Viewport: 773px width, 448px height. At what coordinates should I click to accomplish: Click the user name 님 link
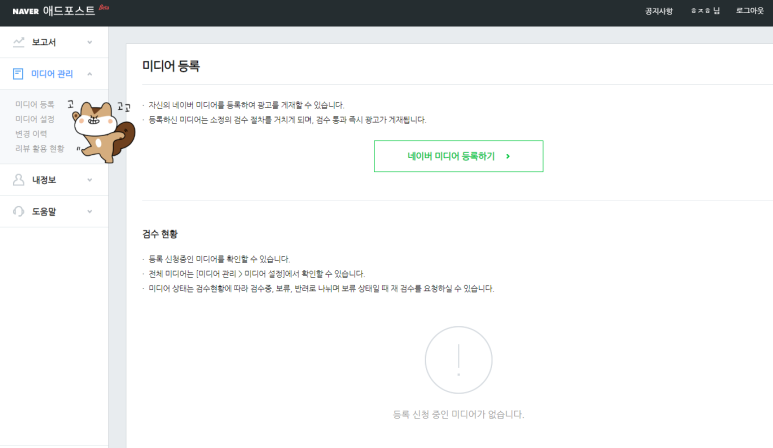(705, 11)
